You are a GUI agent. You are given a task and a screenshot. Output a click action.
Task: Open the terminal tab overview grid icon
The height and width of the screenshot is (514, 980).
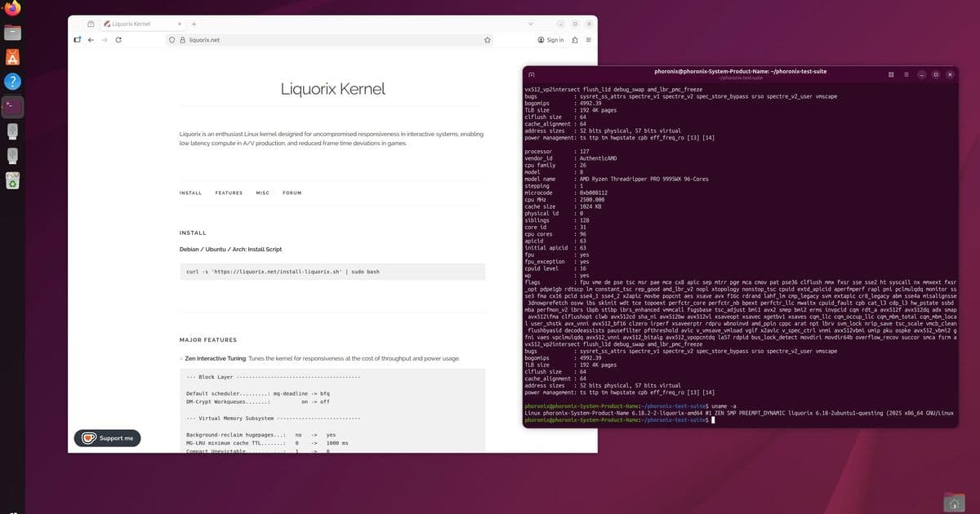(890, 74)
